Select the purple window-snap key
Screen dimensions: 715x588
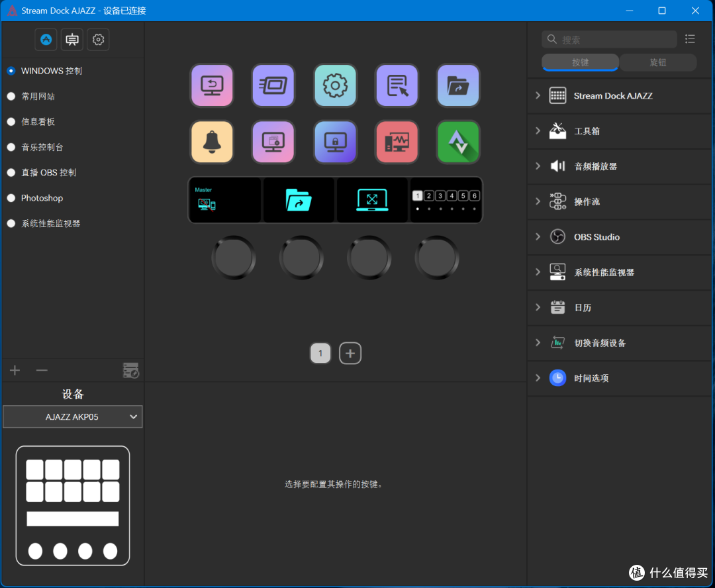pyautogui.click(x=273, y=85)
